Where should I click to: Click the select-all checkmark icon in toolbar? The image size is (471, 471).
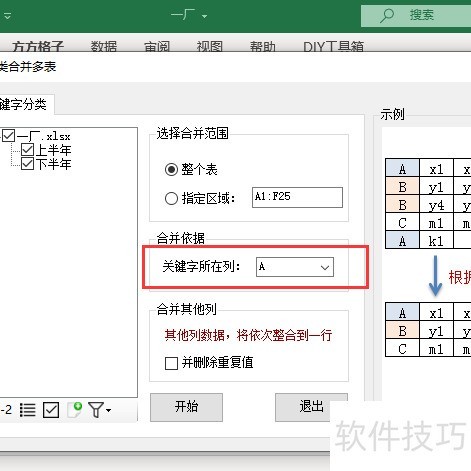[51, 410]
